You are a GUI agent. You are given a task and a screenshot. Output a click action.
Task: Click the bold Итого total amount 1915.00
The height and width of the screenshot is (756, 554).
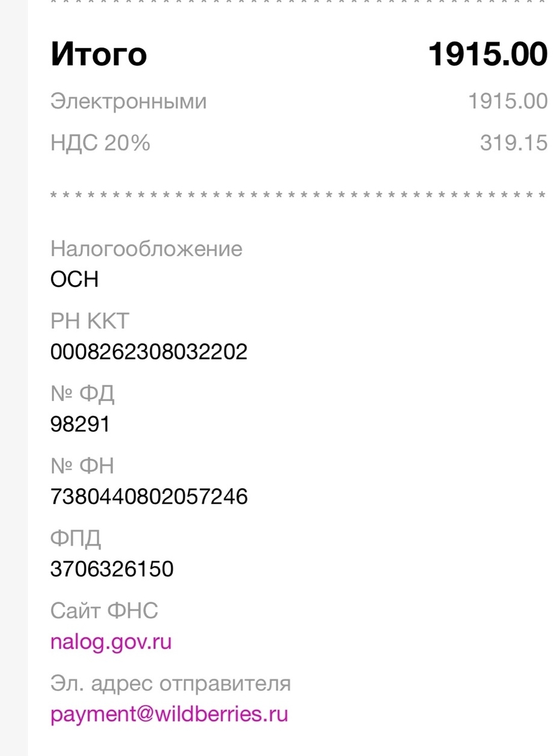[x=487, y=55]
